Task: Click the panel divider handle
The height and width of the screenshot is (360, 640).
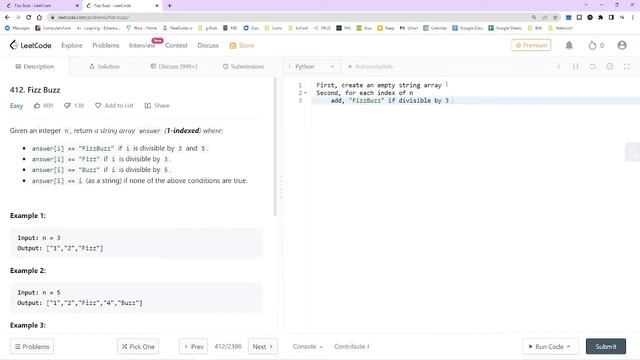Action: pos(280,188)
